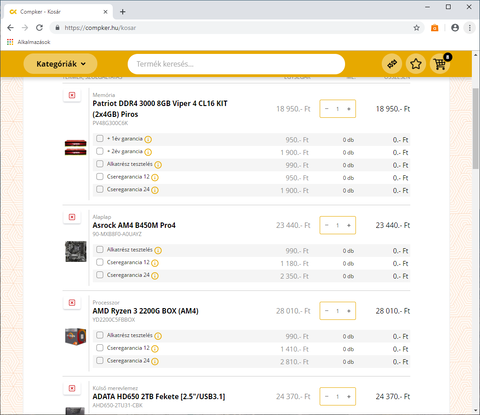Check Alkatrész tesztelés for AMD Ryzen
This screenshot has width=480, height=415.
coord(100,335)
